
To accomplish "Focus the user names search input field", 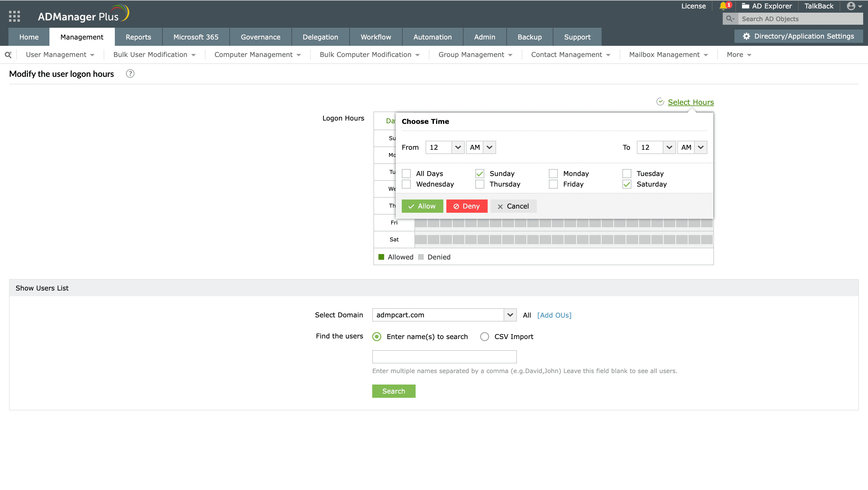I will [x=444, y=357].
